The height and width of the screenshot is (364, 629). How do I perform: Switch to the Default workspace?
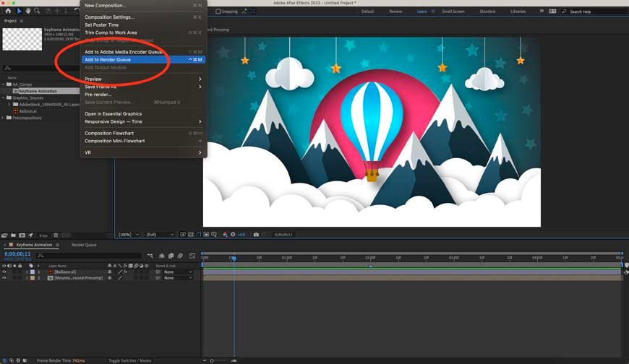[367, 12]
